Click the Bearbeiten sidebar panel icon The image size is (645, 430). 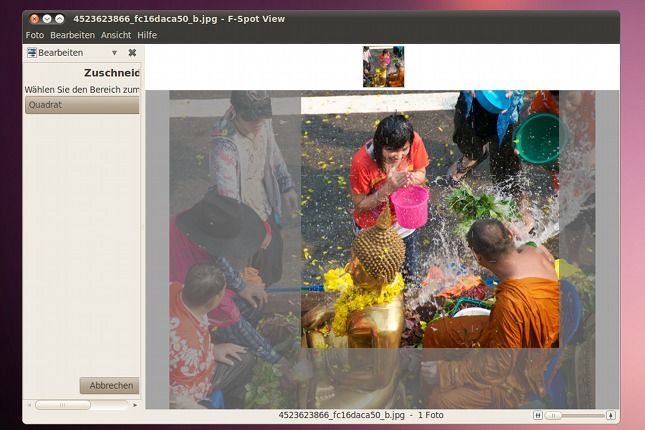[x=31, y=53]
